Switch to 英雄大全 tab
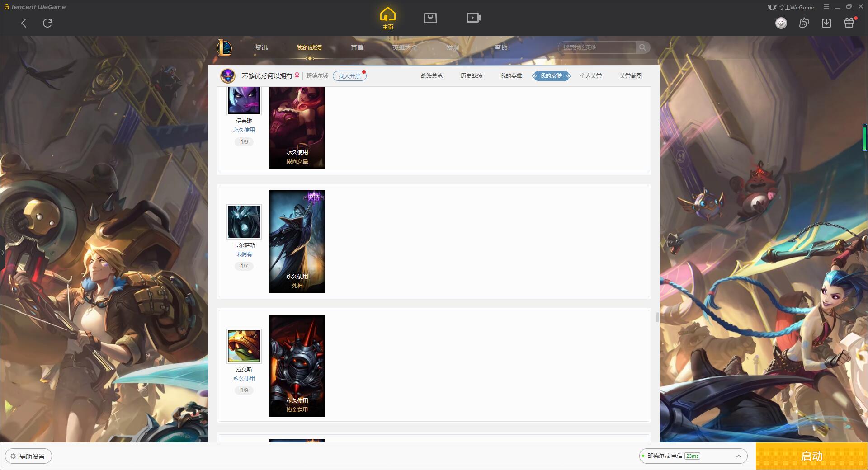Screen dimensions: 868x470 point(405,47)
